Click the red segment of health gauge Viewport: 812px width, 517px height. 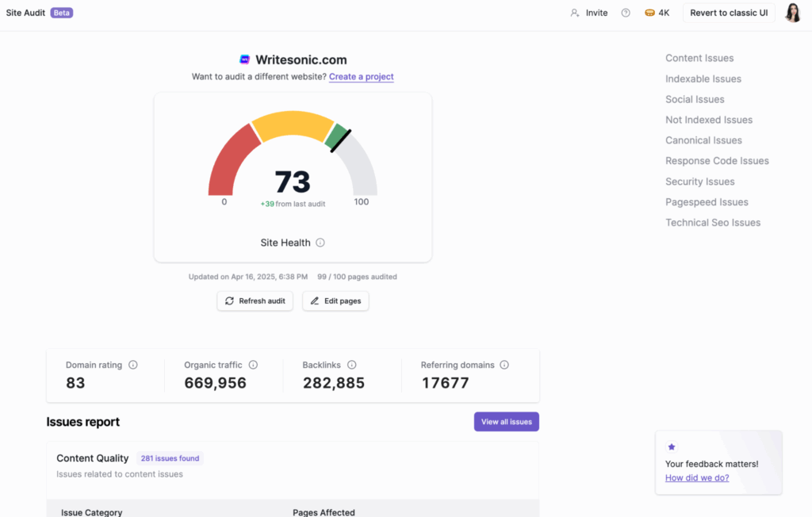click(x=229, y=163)
